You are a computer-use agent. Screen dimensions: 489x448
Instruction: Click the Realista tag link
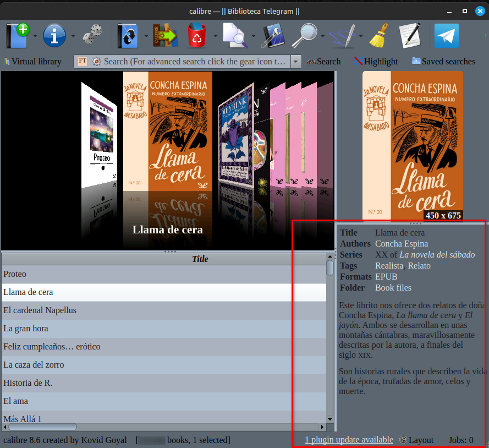coord(389,266)
